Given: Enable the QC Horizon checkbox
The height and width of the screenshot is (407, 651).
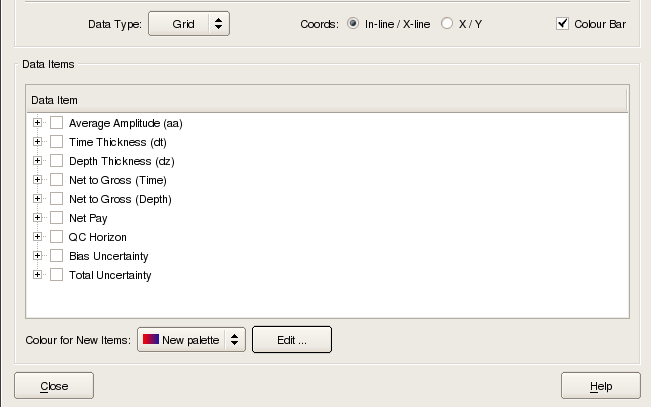Looking at the screenshot, I should (57, 237).
